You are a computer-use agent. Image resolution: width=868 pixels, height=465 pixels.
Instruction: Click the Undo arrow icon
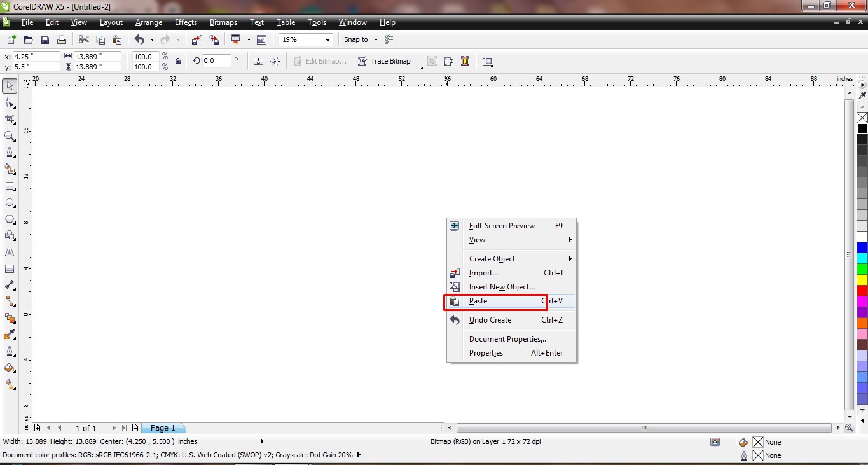(139, 39)
